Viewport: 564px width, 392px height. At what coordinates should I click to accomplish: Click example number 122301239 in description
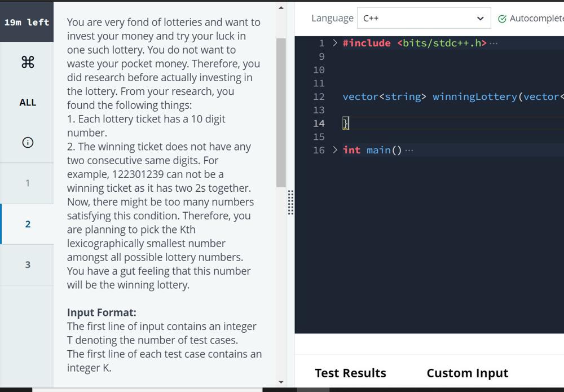138,174
